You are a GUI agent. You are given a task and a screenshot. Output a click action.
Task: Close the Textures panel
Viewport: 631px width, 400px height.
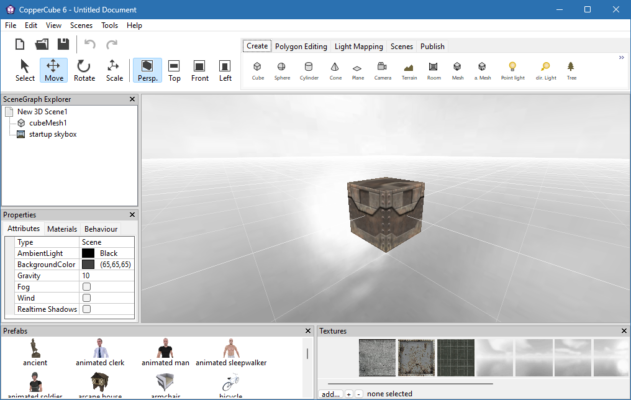(624, 331)
